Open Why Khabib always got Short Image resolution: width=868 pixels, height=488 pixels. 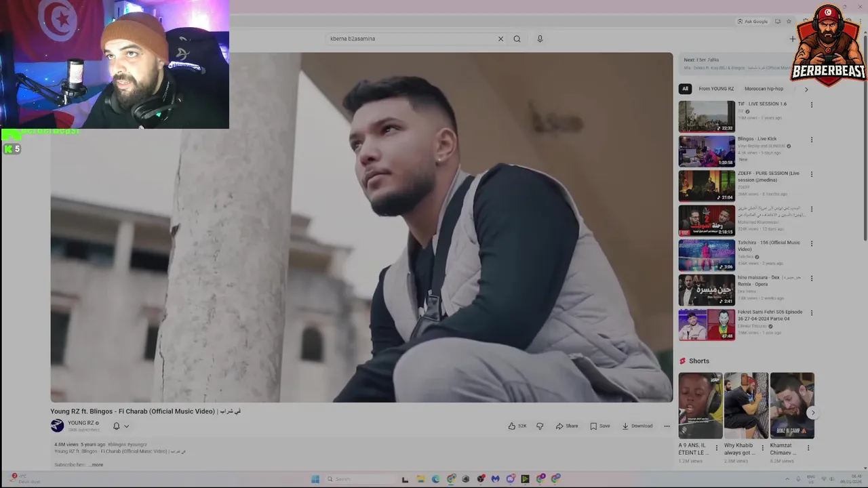coord(746,405)
